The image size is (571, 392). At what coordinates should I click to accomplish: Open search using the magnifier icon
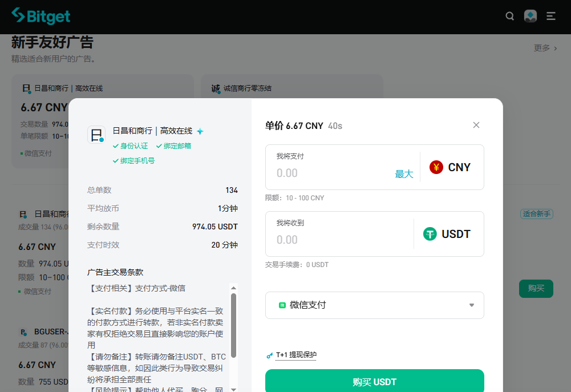pos(510,16)
